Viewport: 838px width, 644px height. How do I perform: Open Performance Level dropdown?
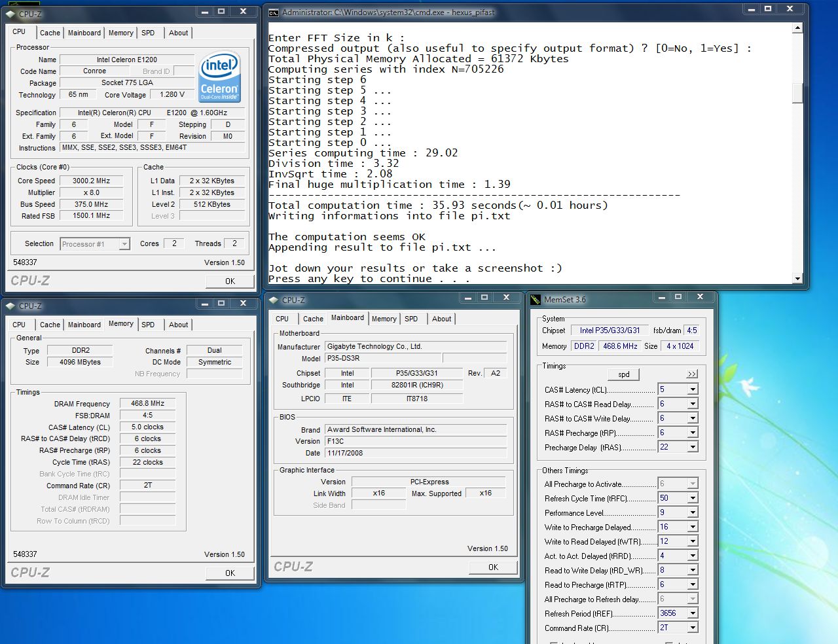[692, 512]
